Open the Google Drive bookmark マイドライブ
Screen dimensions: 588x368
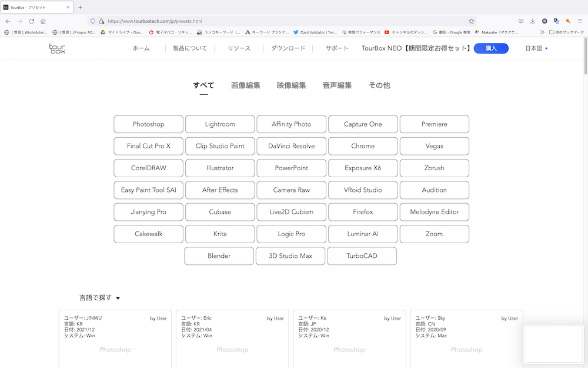[x=122, y=32]
